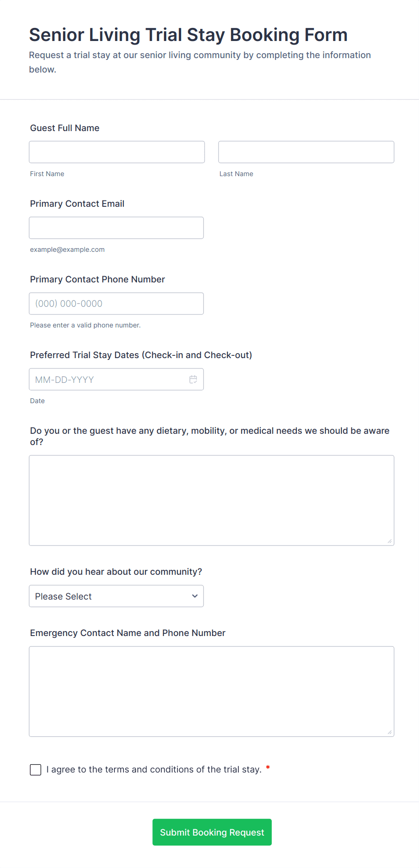
Task: Click the Primary Contact Phone Number label
Action: tap(97, 279)
